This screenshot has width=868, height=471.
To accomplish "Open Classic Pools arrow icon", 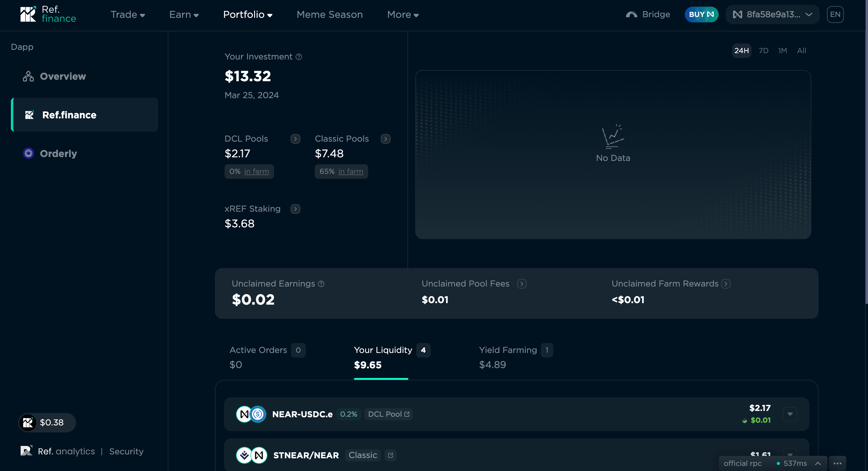I will [385, 139].
